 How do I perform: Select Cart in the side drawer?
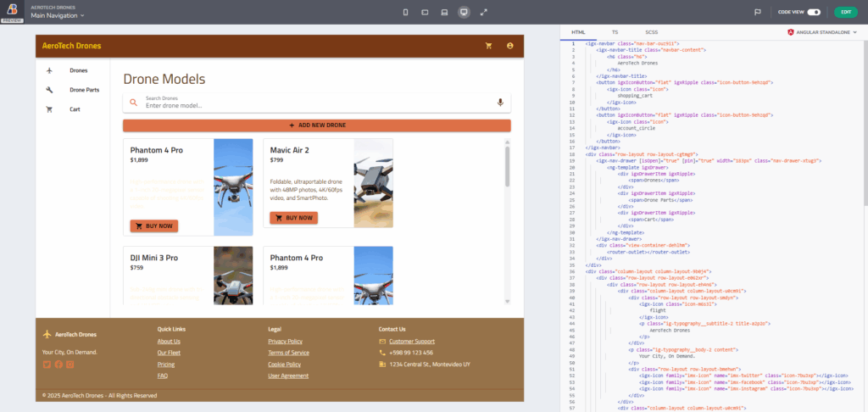coord(73,109)
